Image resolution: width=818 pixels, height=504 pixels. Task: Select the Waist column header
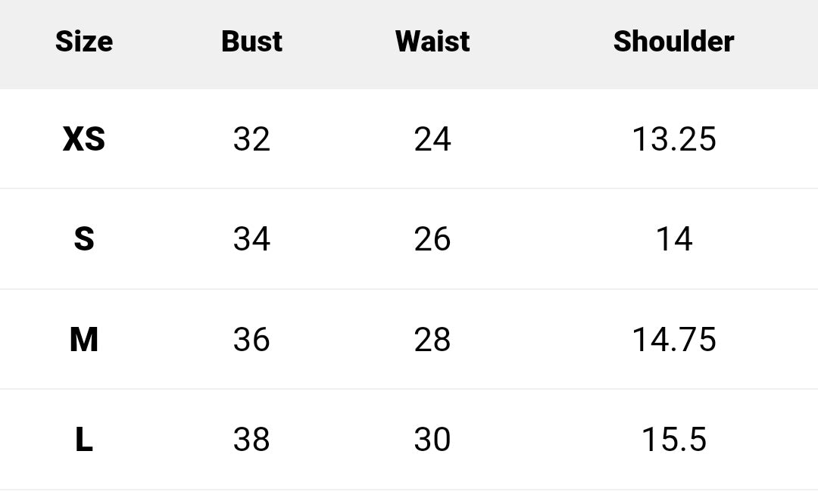(x=432, y=42)
